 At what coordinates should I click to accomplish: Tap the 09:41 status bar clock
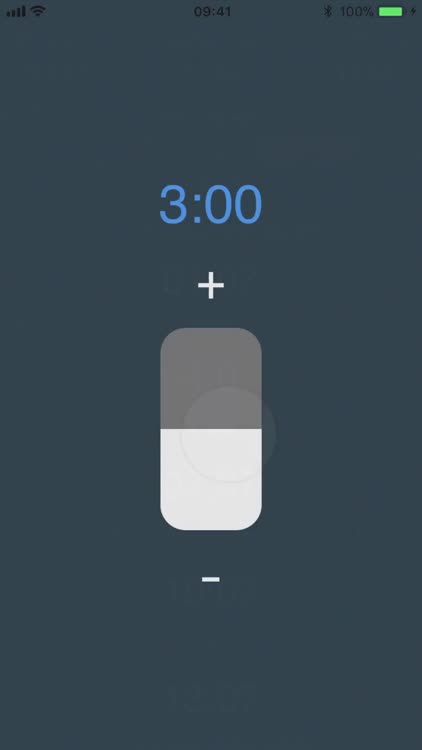point(212,11)
